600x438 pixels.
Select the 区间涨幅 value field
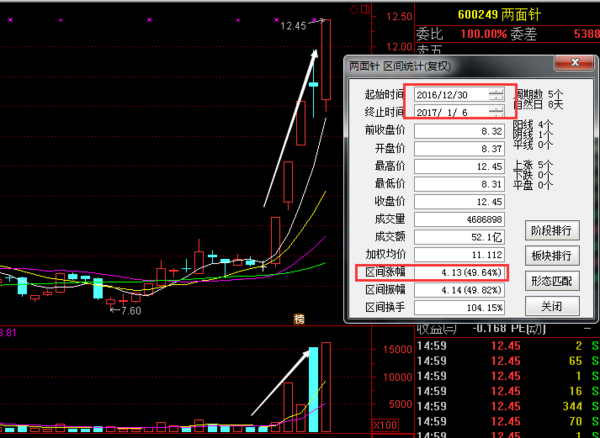click(459, 272)
